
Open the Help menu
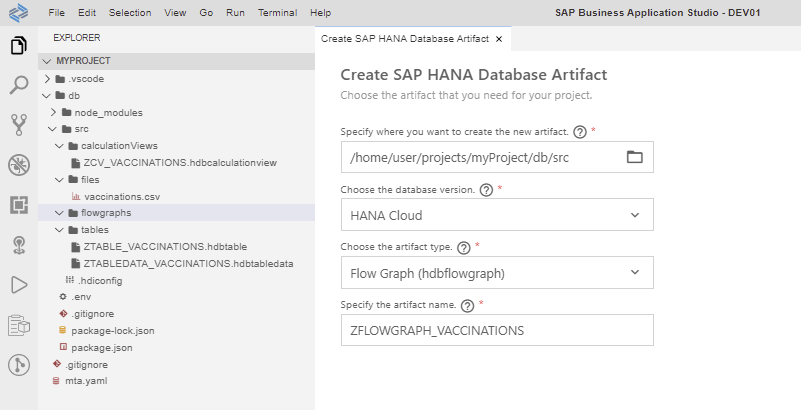pos(320,13)
